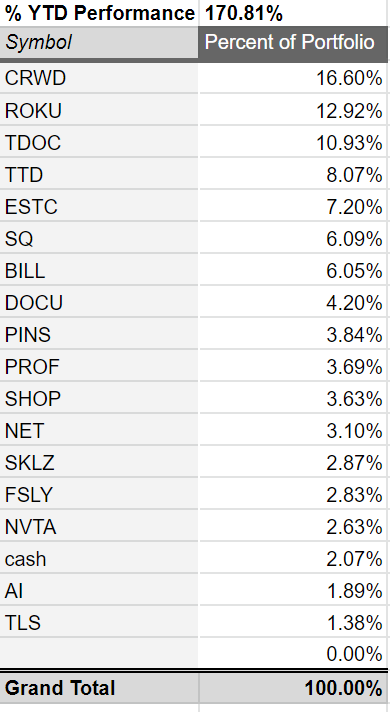This screenshot has height=712, width=390.
Task: Click the DOCU 4.20% cell
Action: pos(293,303)
